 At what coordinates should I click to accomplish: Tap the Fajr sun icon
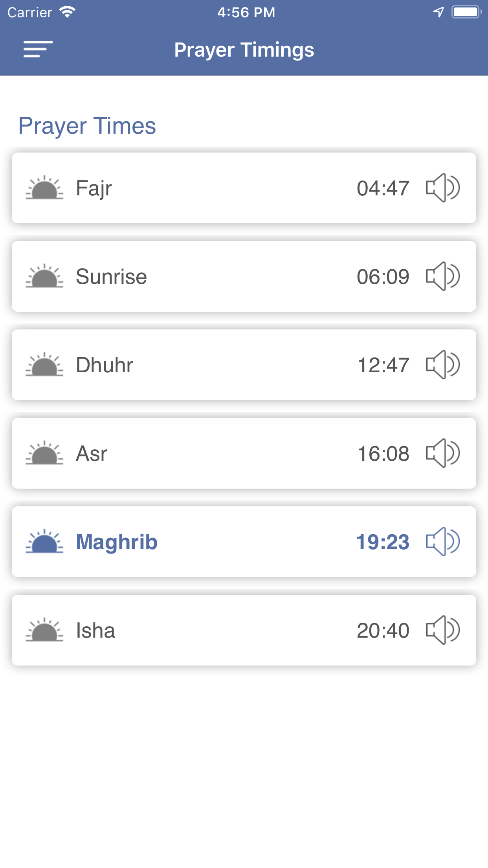[x=44, y=188]
